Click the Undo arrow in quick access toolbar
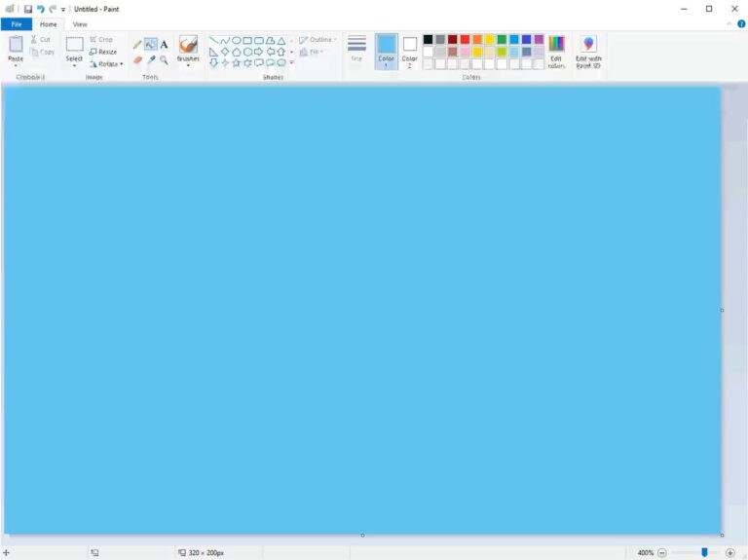The width and height of the screenshot is (748, 560). 41,9
